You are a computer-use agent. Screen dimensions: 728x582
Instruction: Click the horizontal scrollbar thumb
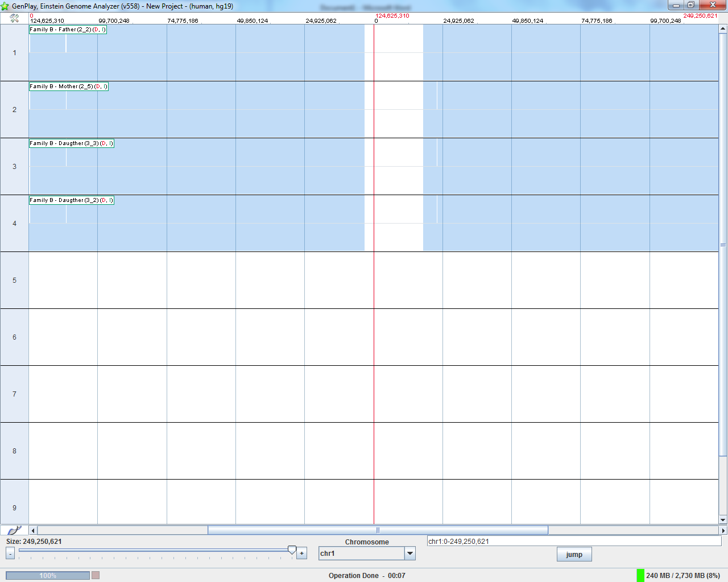(378, 530)
